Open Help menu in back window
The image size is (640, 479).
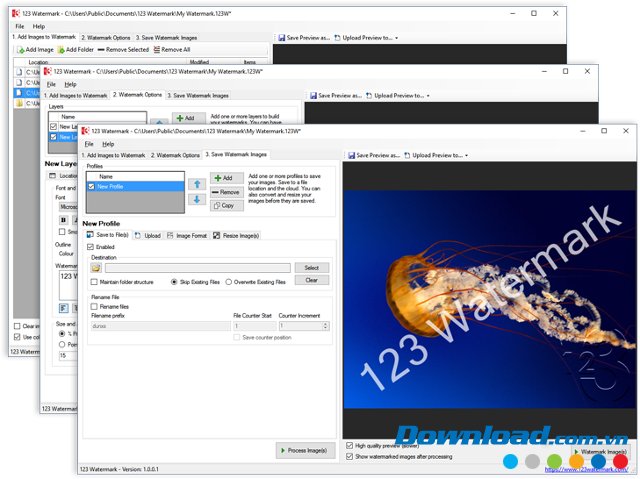coord(39,27)
